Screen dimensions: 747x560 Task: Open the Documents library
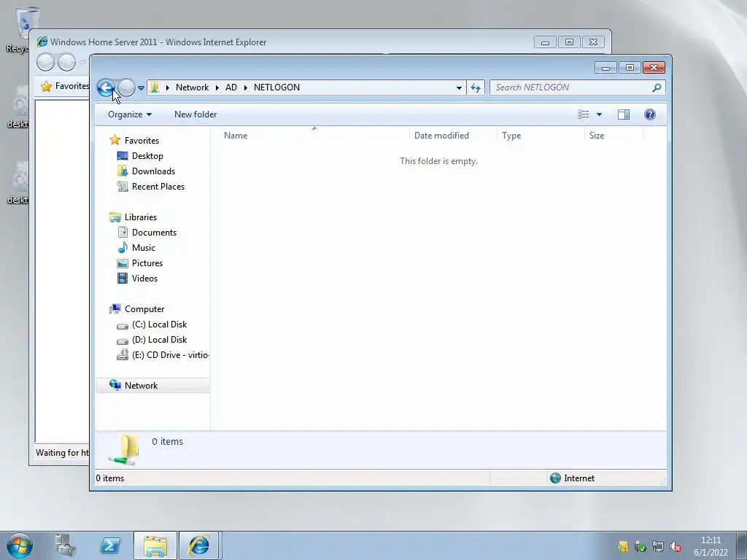pos(154,233)
